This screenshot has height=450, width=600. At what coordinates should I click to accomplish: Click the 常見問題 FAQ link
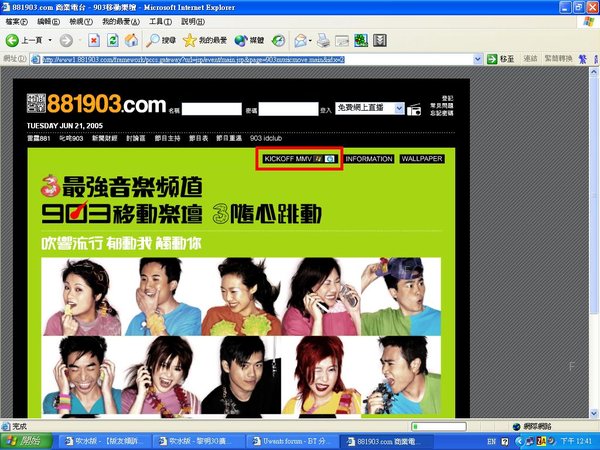[x=442, y=106]
